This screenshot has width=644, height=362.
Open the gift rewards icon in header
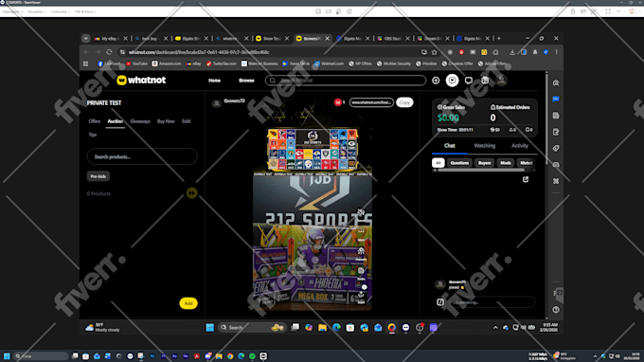pyautogui.click(x=485, y=81)
